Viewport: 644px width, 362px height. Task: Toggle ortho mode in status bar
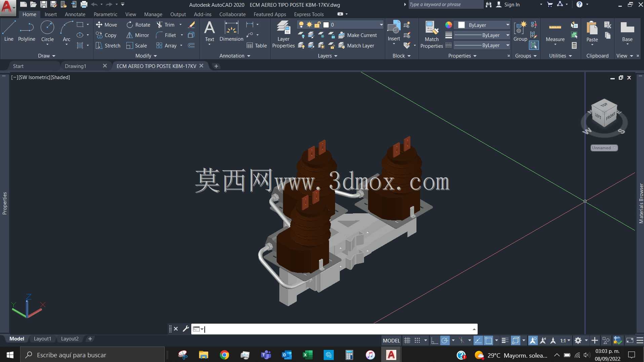coord(434,340)
